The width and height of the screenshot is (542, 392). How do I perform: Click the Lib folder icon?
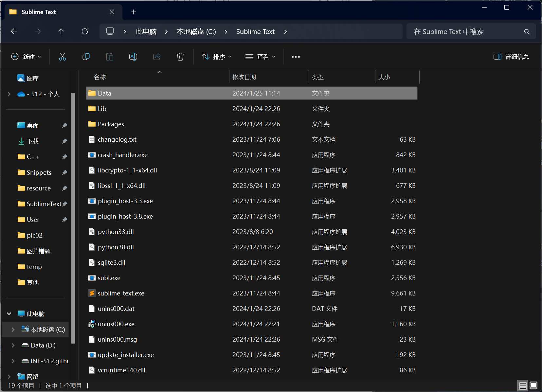[x=92, y=109]
